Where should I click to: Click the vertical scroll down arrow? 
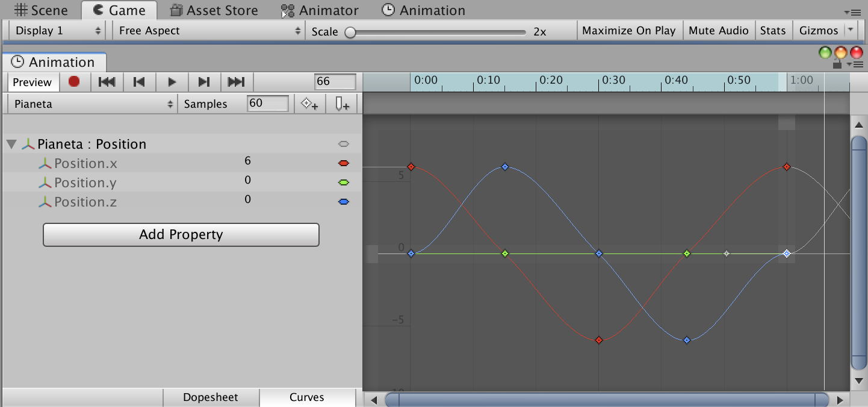coord(859,381)
